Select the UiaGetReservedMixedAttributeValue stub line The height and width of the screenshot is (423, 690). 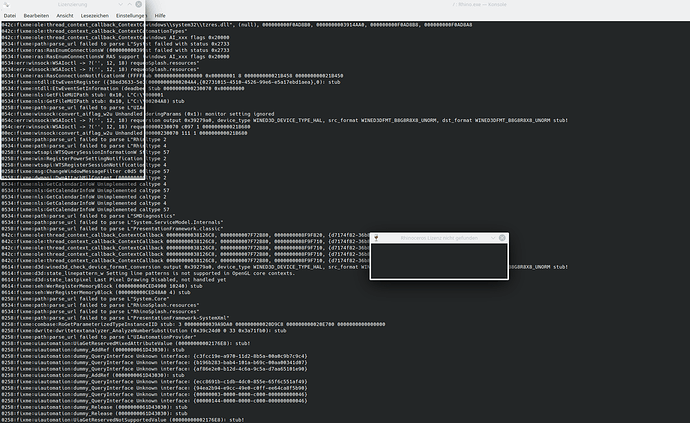point(126,343)
